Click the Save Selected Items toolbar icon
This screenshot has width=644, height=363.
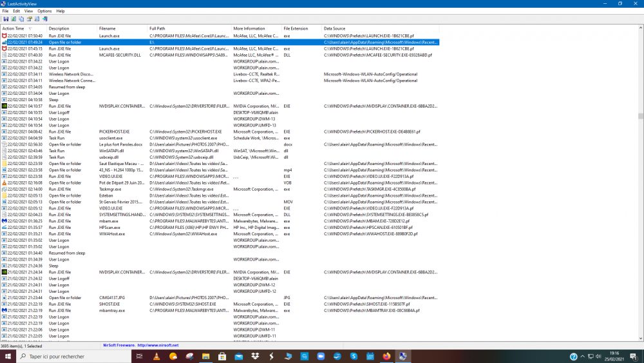[6, 19]
